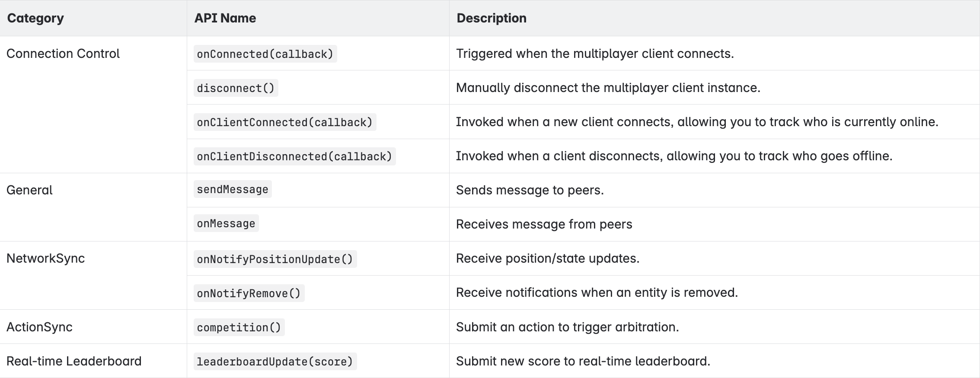Select the onMessage code label
The height and width of the screenshot is (378, 980).
click(x=226, y=224)
